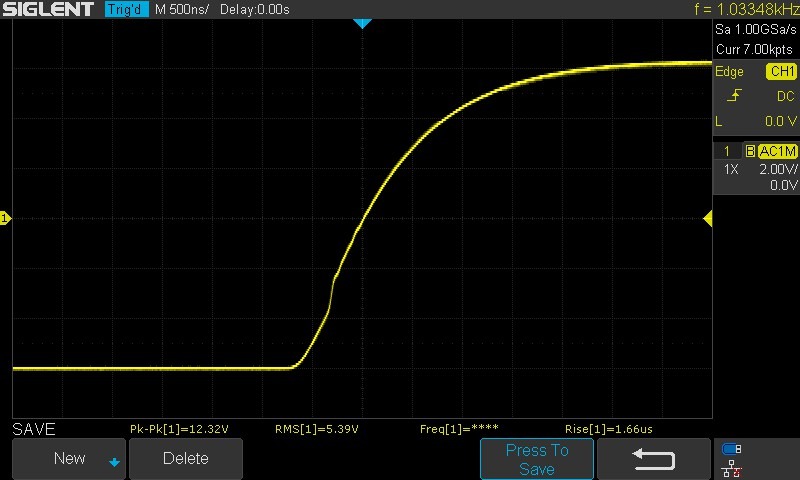Click the Trig'd status indicator
Image resolution: width=800 pixels, height=480 pixels.
(127, 9)
